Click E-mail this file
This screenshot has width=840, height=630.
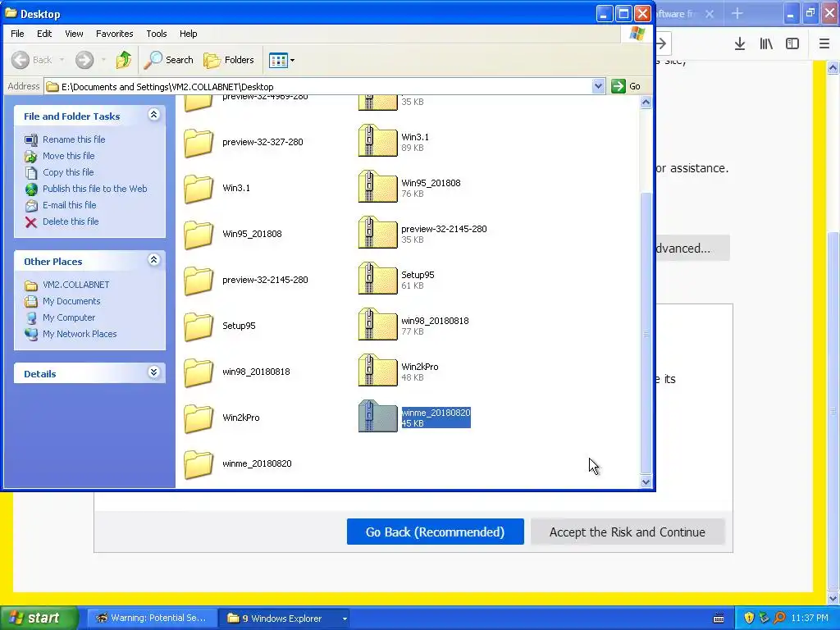tap(70, 205)
